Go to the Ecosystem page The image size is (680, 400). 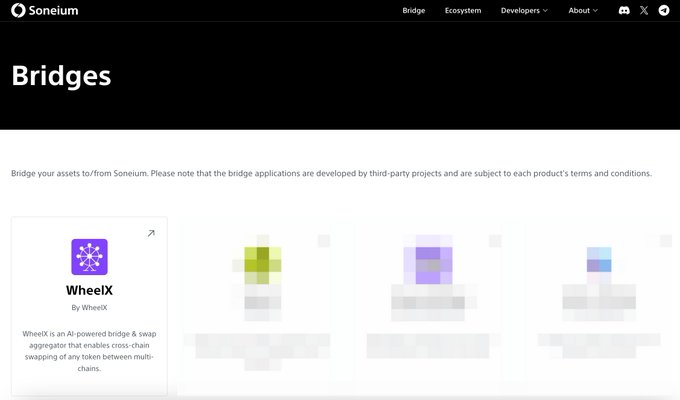tap(463, 10)
